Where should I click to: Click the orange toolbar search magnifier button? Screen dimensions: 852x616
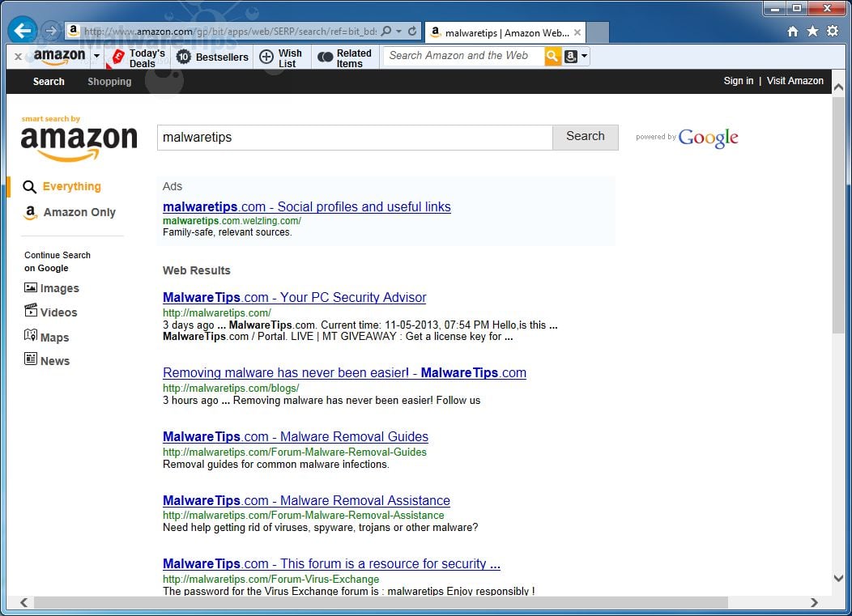pos(552,56)
